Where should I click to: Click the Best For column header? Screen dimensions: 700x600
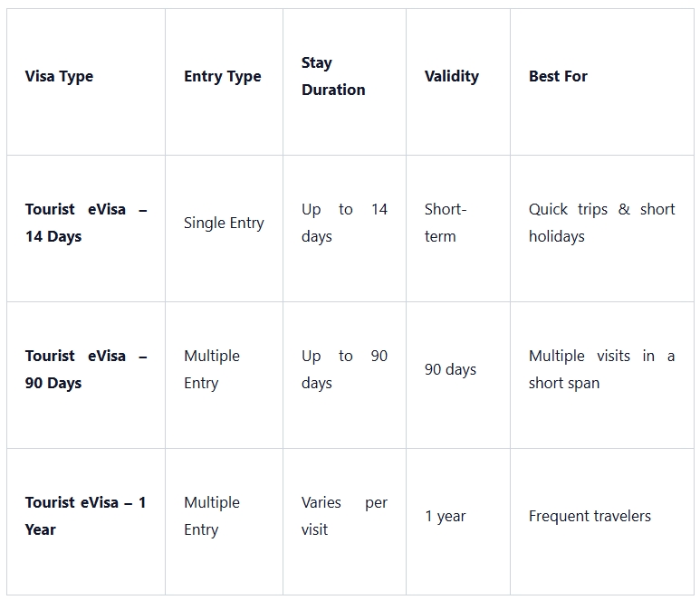558,77
